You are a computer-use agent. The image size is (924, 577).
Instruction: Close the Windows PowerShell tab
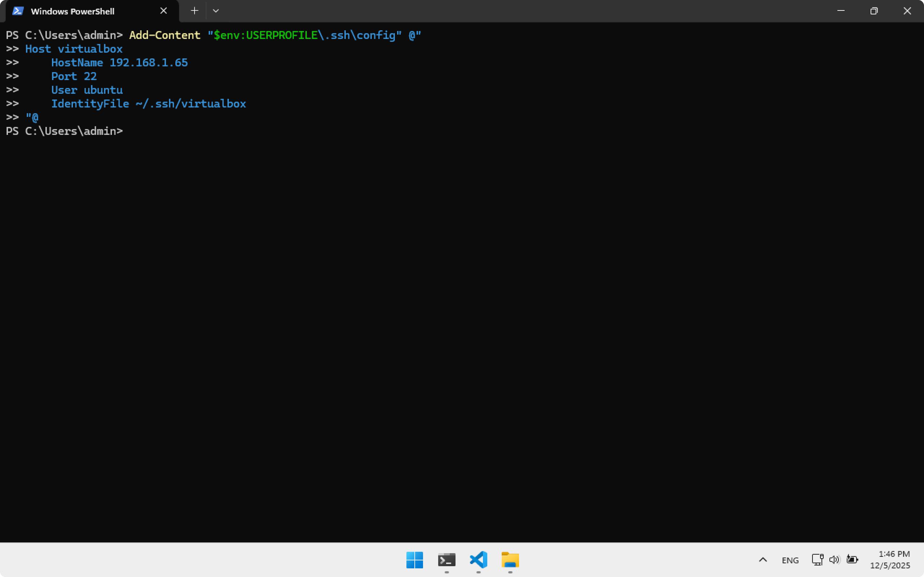[x=164, y=11]
